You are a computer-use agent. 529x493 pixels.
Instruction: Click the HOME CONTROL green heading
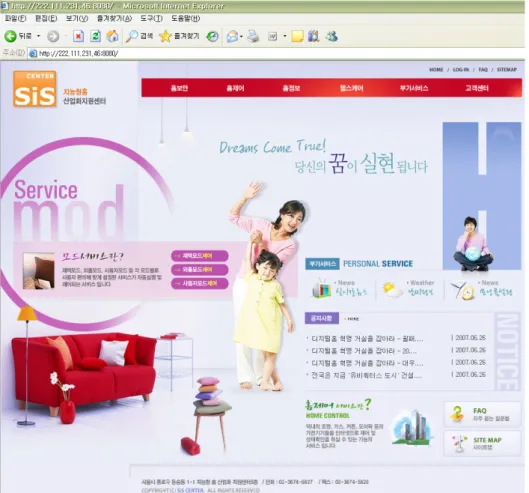pos(328,416)
